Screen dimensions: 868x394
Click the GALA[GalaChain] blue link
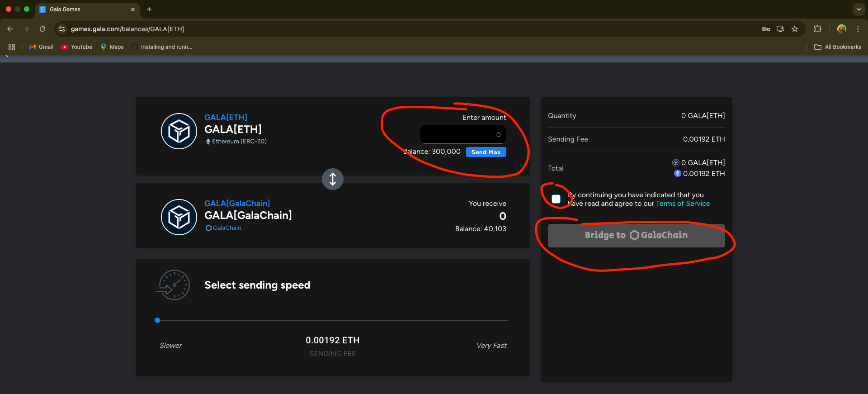237,204
